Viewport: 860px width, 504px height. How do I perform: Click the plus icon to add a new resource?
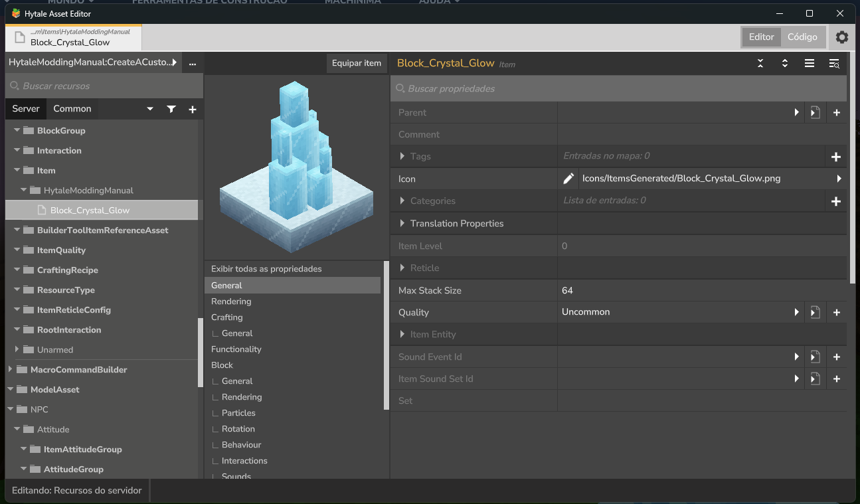(x=192, y=109)
